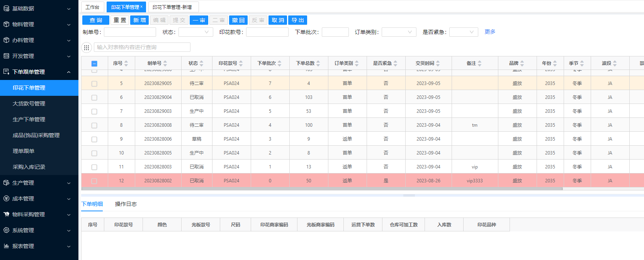Click the 物料管理 cube icon
Viewport: 644px width, 260px height.
click(6, 24)
